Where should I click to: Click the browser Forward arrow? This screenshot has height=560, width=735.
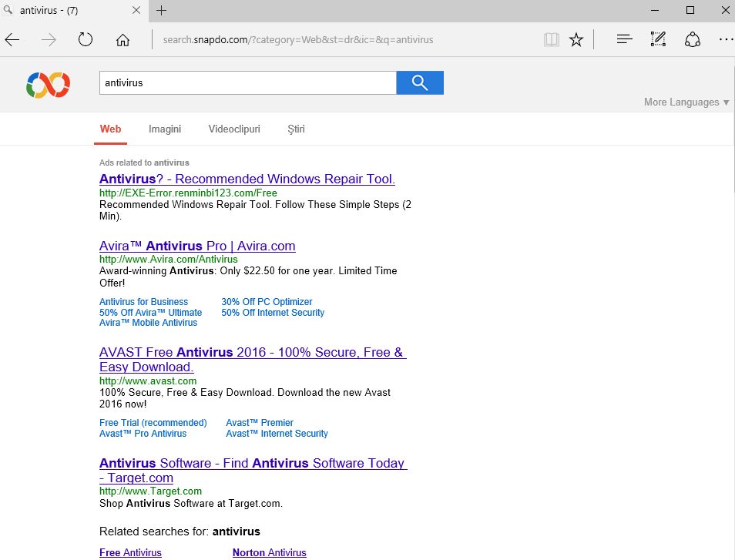coord(49,40)
